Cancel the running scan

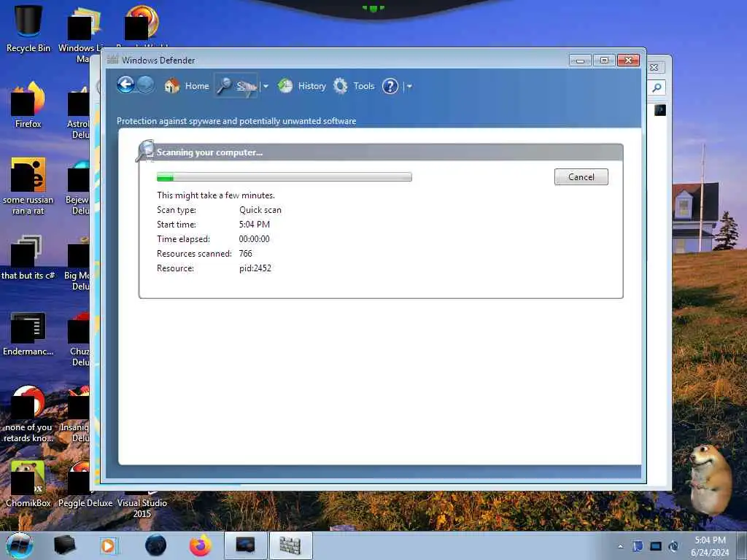(581, 176)
